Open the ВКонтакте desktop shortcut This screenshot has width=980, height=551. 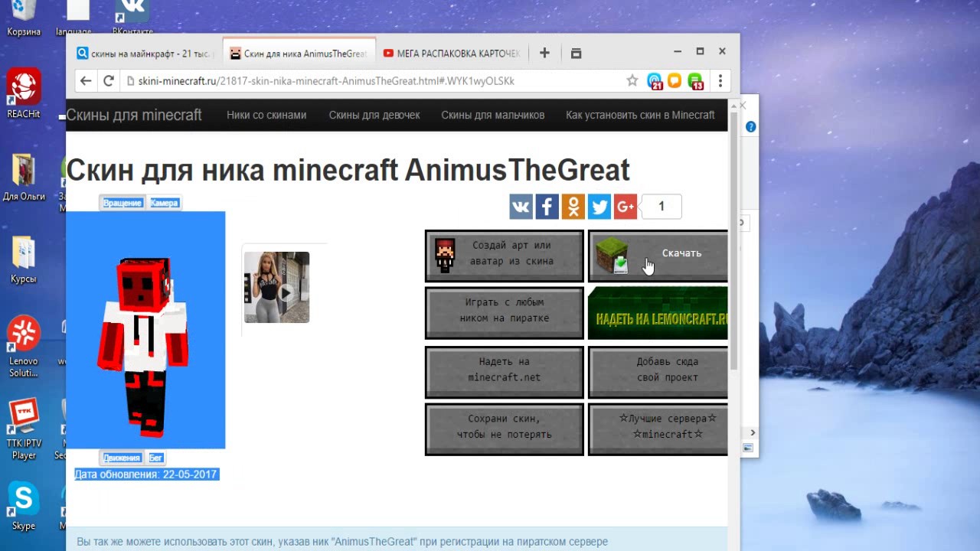(132, 19)
